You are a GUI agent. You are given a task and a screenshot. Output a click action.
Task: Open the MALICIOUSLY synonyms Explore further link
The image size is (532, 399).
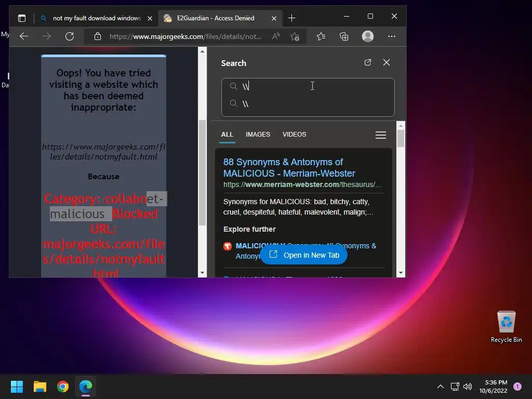(305, 251)
